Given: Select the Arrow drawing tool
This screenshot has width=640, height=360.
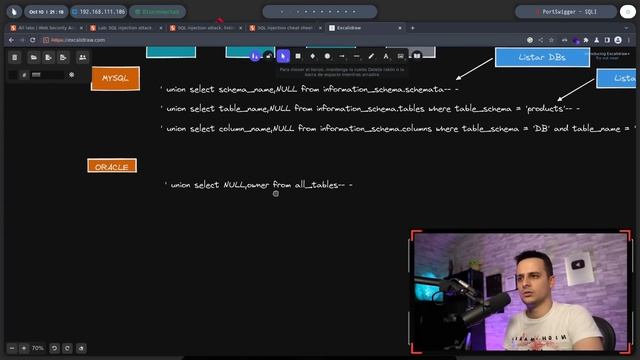Looking at the screenshot, I should pos(342,56).
